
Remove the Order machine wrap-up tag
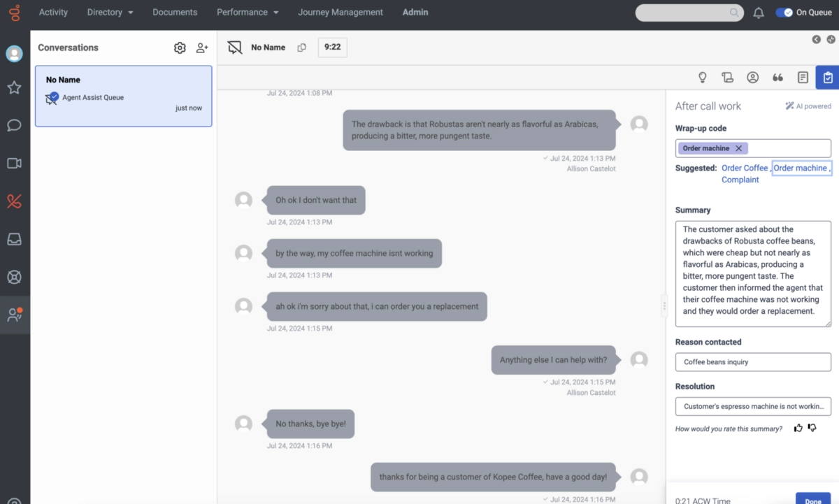[x=738, y=148]
